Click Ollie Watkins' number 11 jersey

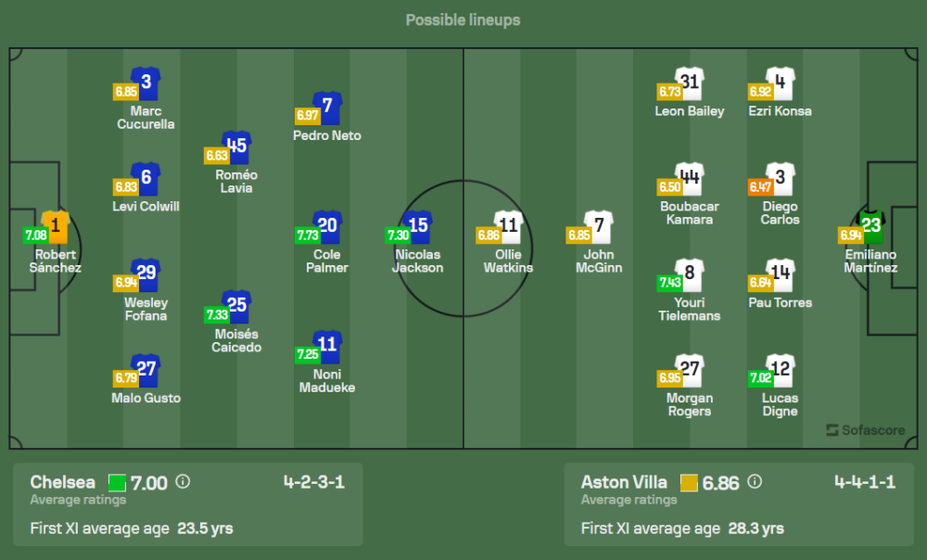509,225
